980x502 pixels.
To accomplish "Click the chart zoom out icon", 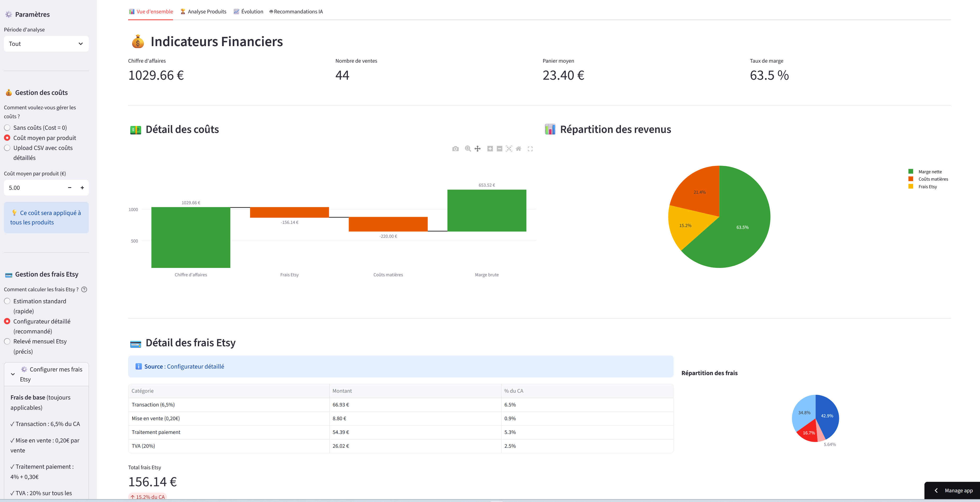I will pos(500,149).
